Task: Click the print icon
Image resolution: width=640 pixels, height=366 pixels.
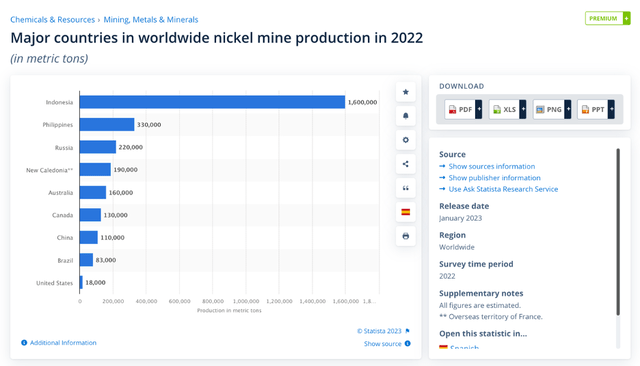Action: click(405, 236)
